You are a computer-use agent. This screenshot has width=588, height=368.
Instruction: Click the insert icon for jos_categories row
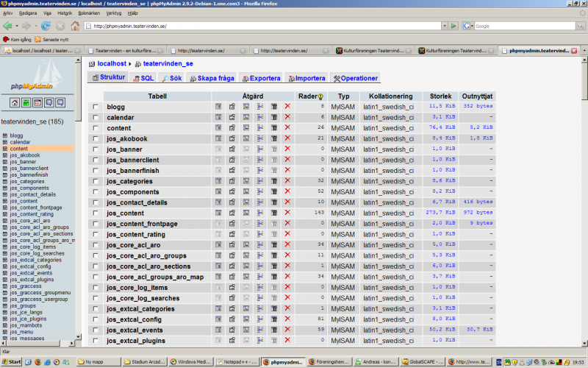pyautogui.click(x=259, y=181)
